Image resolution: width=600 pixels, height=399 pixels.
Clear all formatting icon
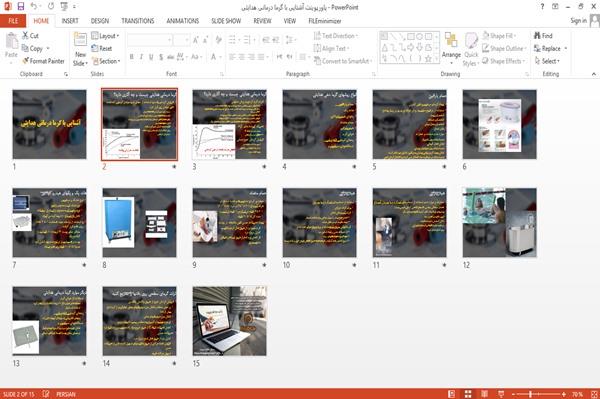tap(219, 40)
